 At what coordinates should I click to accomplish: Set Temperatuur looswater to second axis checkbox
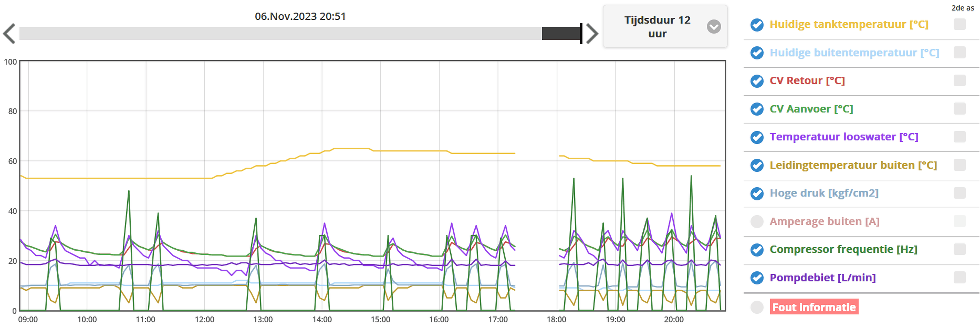pos(960,137)
